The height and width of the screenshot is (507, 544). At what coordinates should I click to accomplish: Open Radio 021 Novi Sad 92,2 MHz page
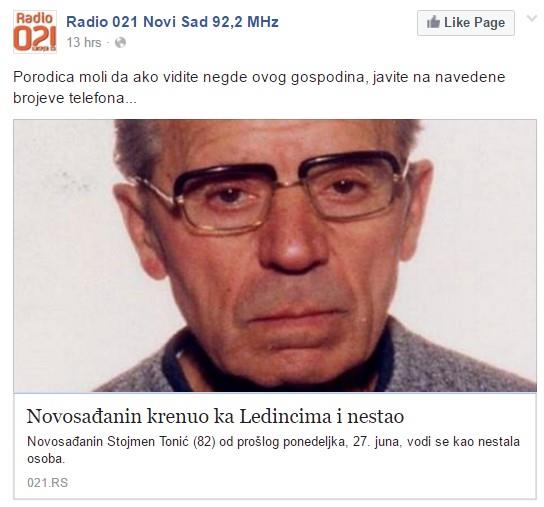pos(172,22)
